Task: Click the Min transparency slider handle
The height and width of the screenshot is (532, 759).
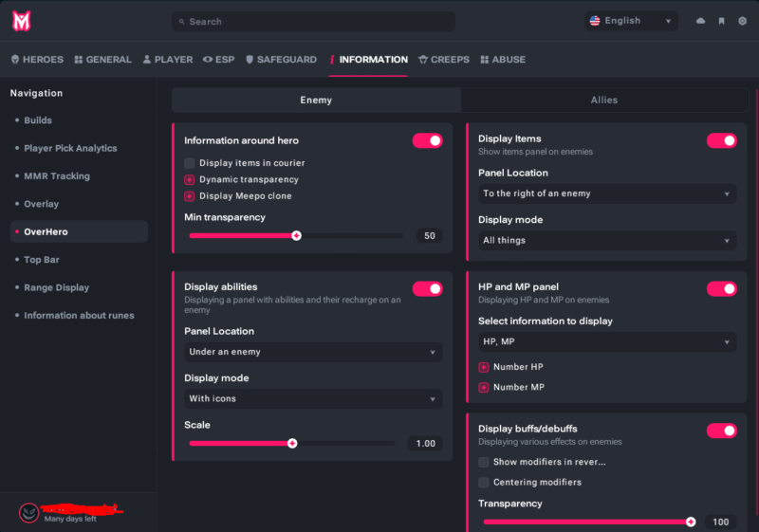Action: [296, 235]
